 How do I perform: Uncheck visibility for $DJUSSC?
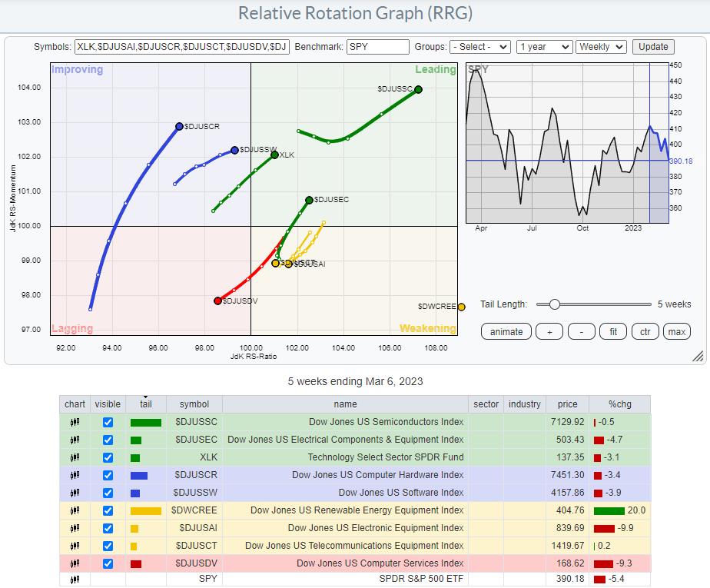[108, 422]
